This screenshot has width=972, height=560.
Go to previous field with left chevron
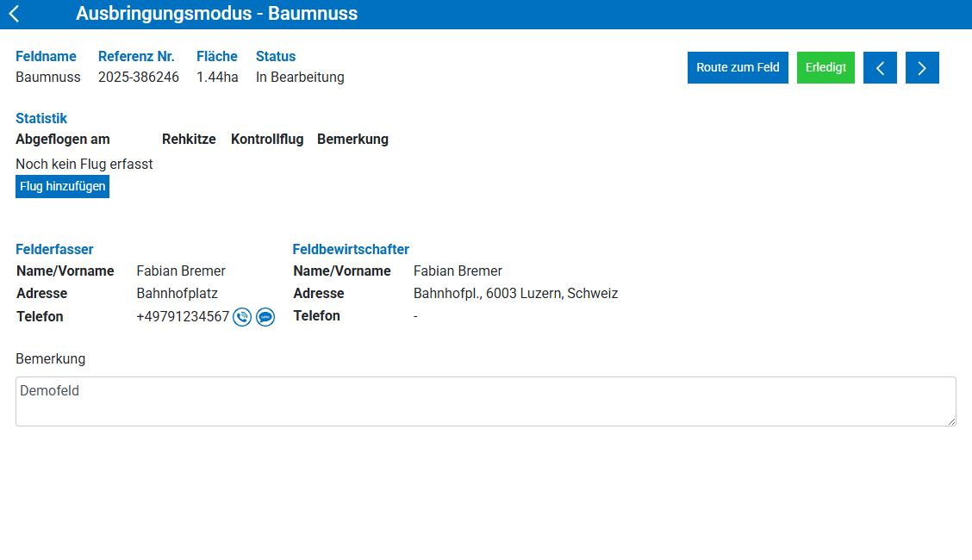(880, 68)
